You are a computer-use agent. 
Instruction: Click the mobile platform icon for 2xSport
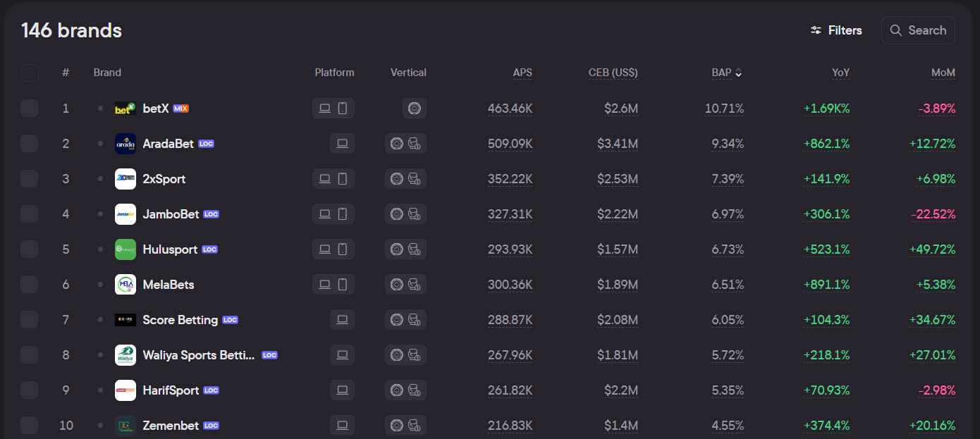click(343, 179)
